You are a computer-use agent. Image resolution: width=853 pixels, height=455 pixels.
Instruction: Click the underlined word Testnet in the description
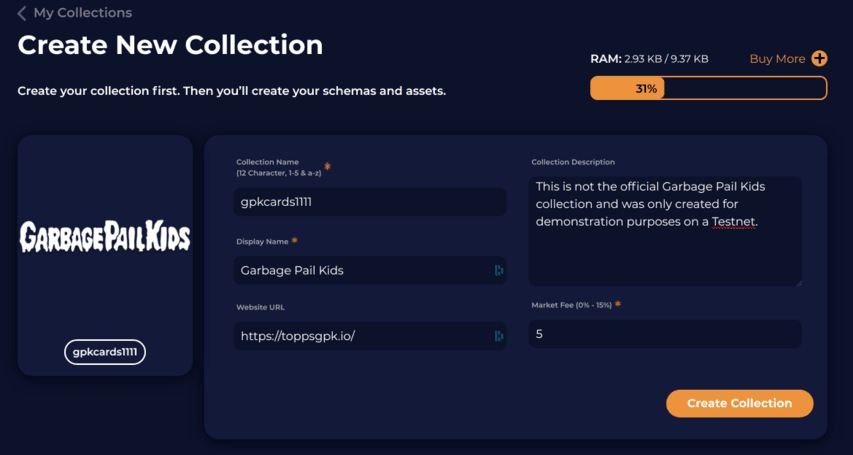(x=734, y=222)
